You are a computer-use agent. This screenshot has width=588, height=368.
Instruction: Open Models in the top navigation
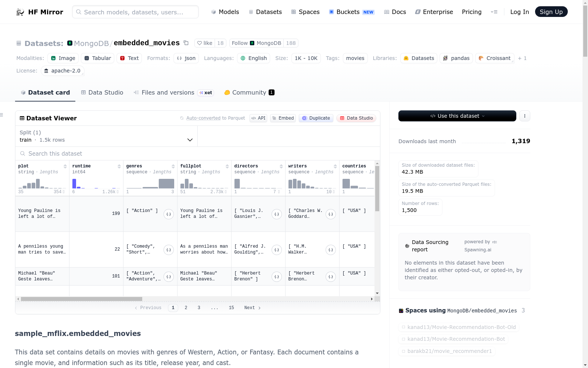coord(225,12)
